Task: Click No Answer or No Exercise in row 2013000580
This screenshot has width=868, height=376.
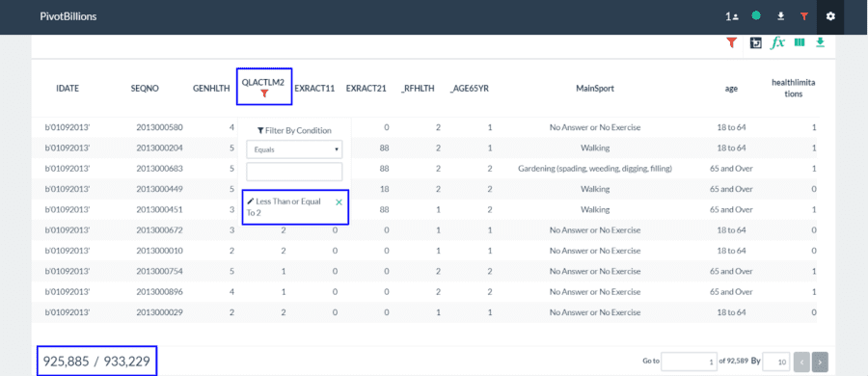Action: click(x=595, y=127)
